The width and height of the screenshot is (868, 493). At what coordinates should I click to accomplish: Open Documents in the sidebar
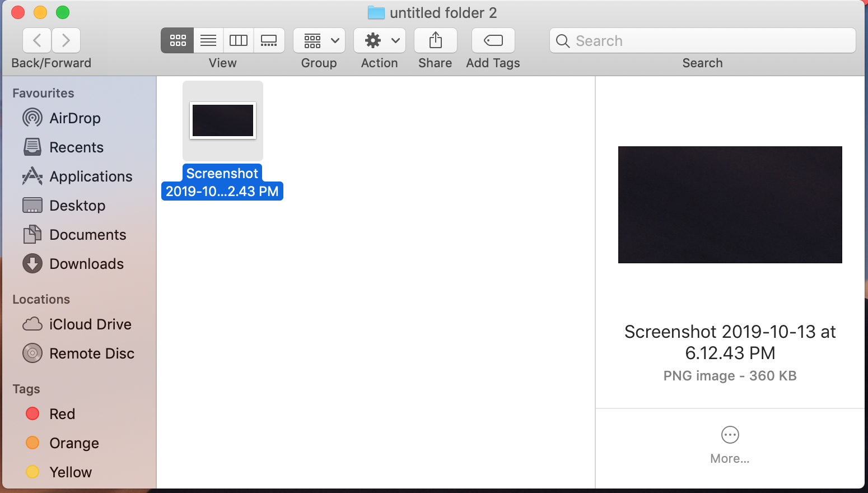74,235
